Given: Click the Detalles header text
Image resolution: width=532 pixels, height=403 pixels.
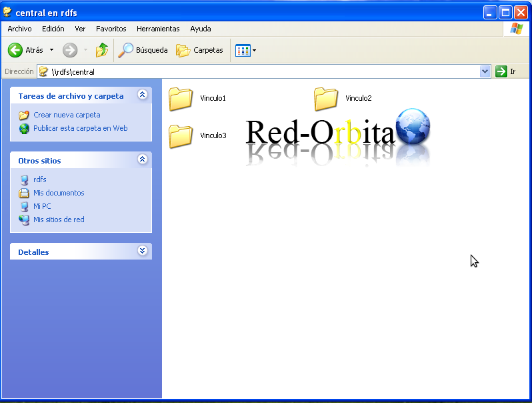Looking at the screenshot, I should coord(33,252).
